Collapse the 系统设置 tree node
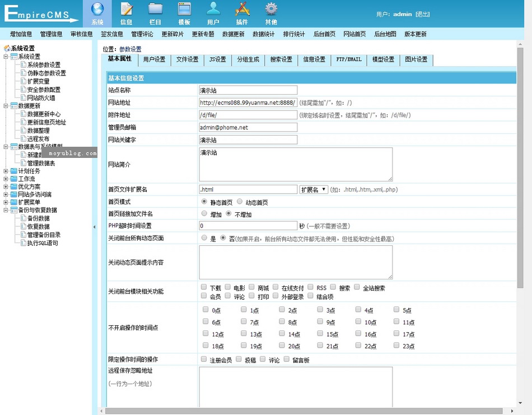This screenshot has height=415, width=532. [x=6, y=57]
